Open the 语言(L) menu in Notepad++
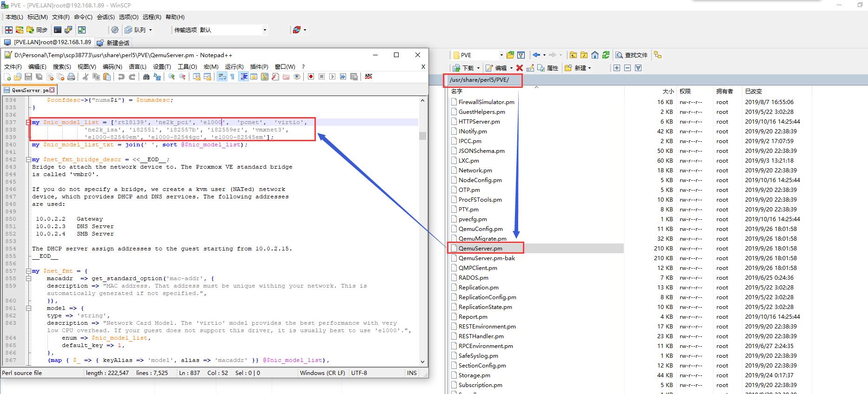 pos(137,66)
